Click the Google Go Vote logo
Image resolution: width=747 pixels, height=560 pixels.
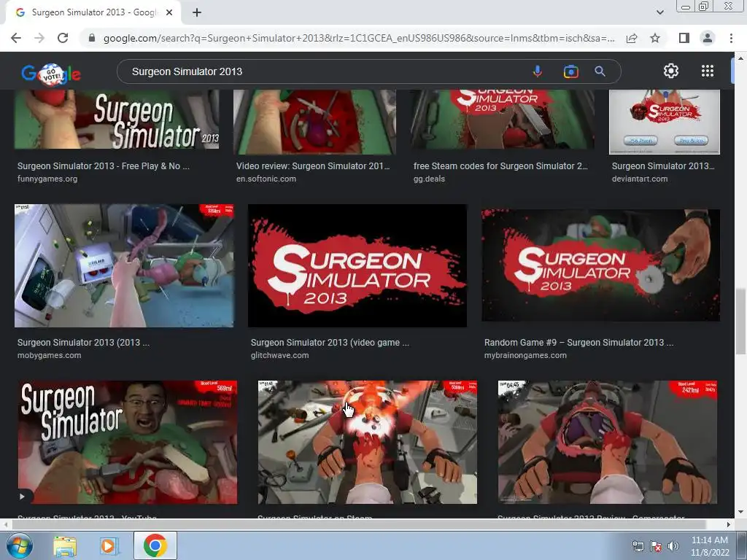click(51, 74)
